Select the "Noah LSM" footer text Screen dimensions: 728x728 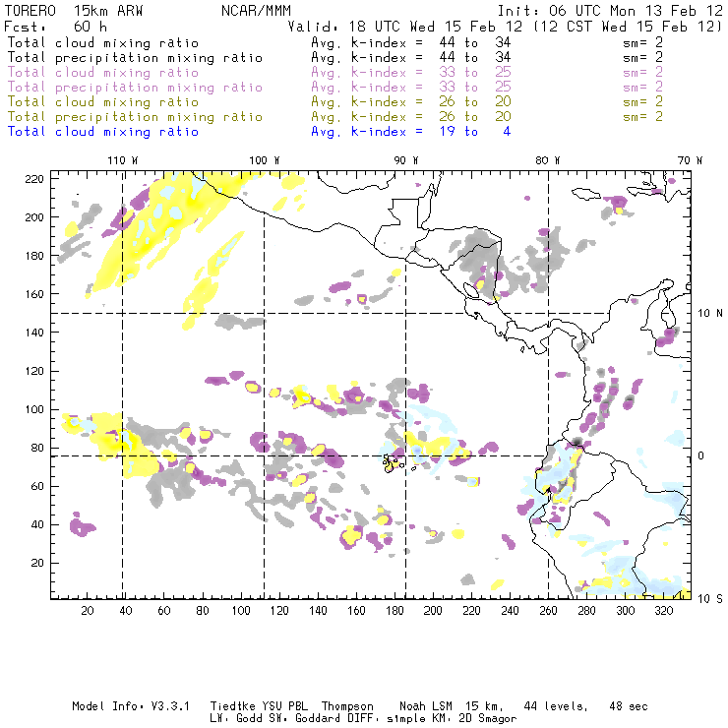pyautogui.click(x=426, y=706)
